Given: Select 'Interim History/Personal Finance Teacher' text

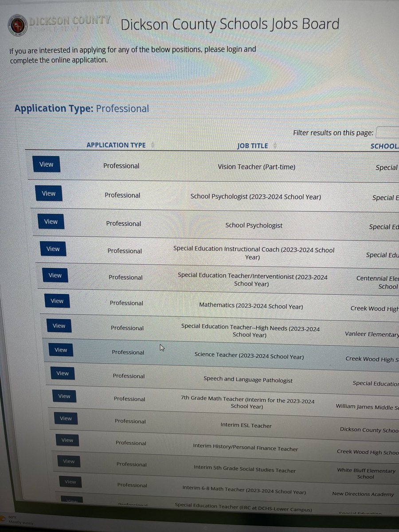Looking at the screenshot, I should pyautogui.click(x=246, y=448).
